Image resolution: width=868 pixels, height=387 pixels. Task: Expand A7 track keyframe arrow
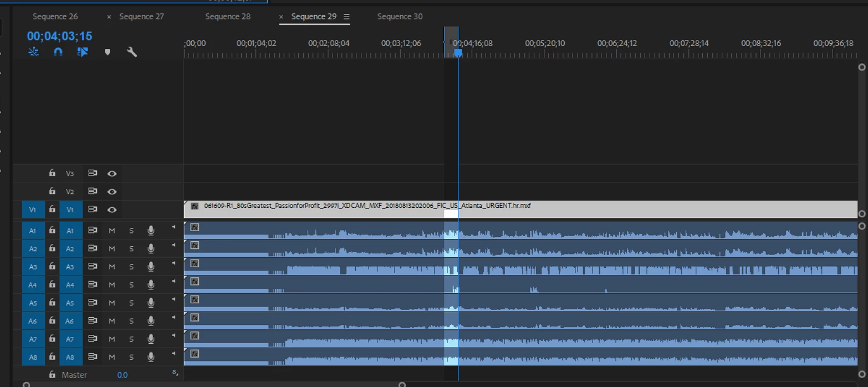tap(173, 335)
